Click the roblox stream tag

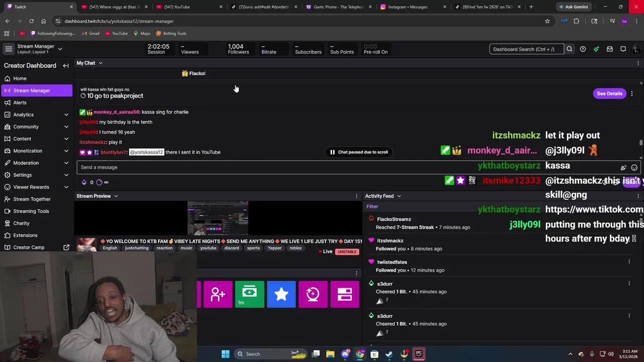295,248
